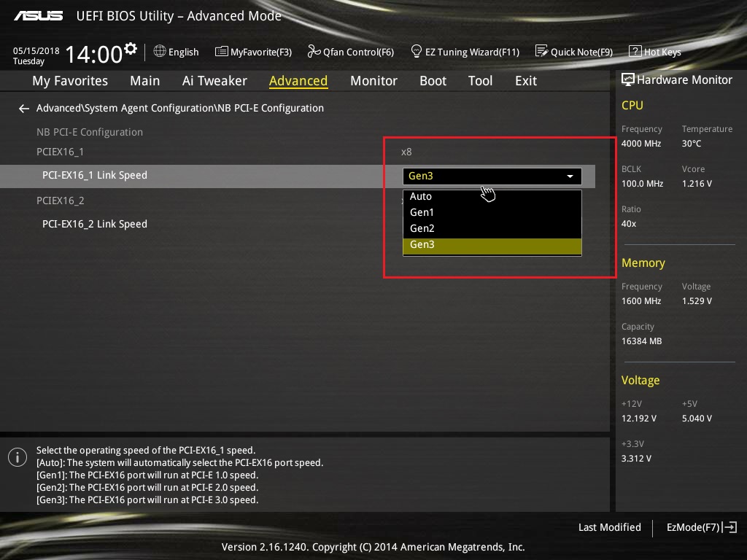Screen dimensions: 747x560
Task: Click the Vcore 1.216 V value
Action: pos(697,183)
